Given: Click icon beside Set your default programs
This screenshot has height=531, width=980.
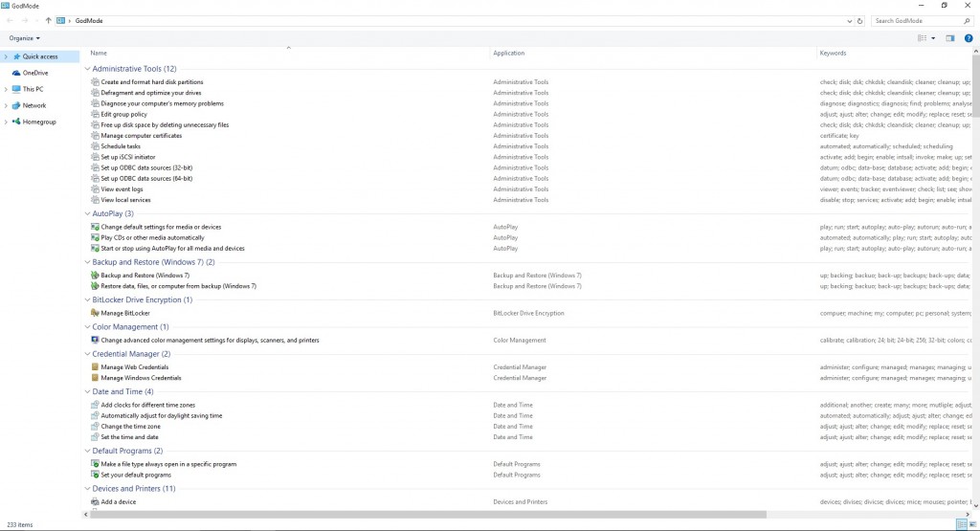Looking at the screenshot, I should (95, 475).
